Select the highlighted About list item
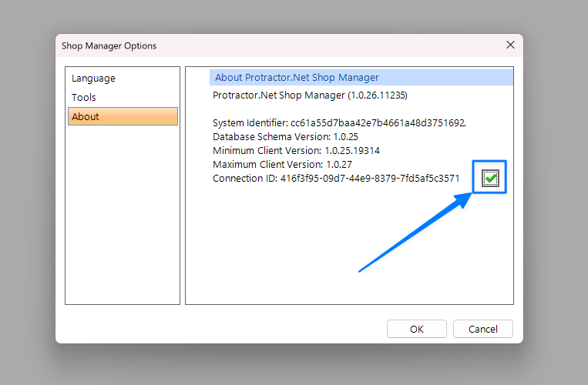Screen dimensions: 588x385 123,116
